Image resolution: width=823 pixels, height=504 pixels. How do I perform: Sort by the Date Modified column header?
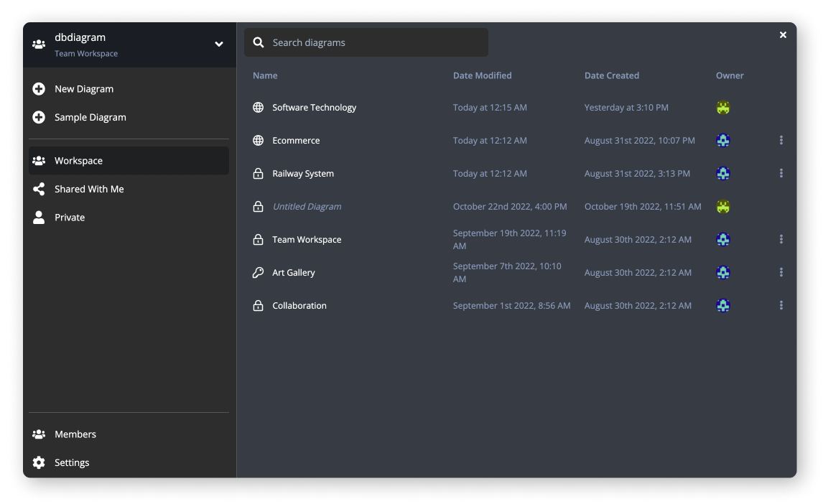pyautogui.click(x=482, y=75)
